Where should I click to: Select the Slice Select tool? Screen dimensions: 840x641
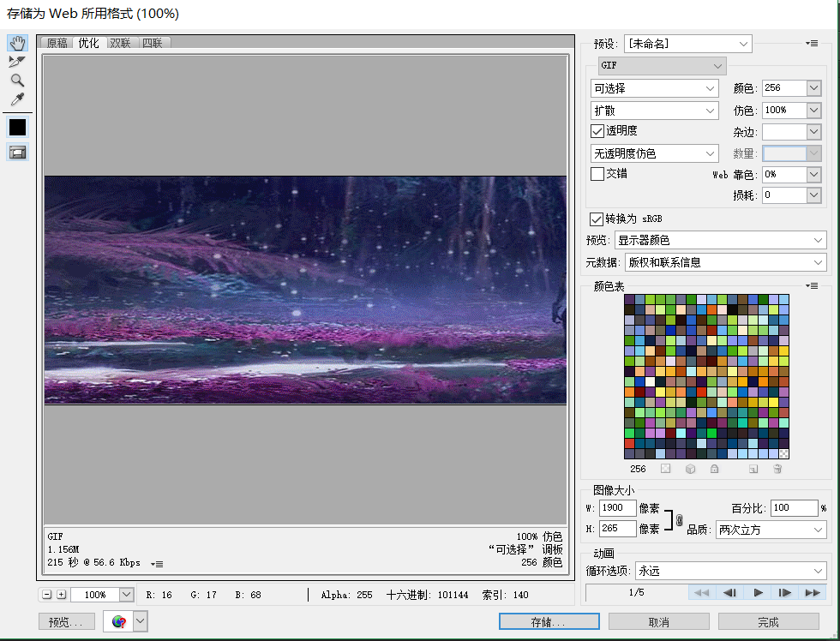18,62
